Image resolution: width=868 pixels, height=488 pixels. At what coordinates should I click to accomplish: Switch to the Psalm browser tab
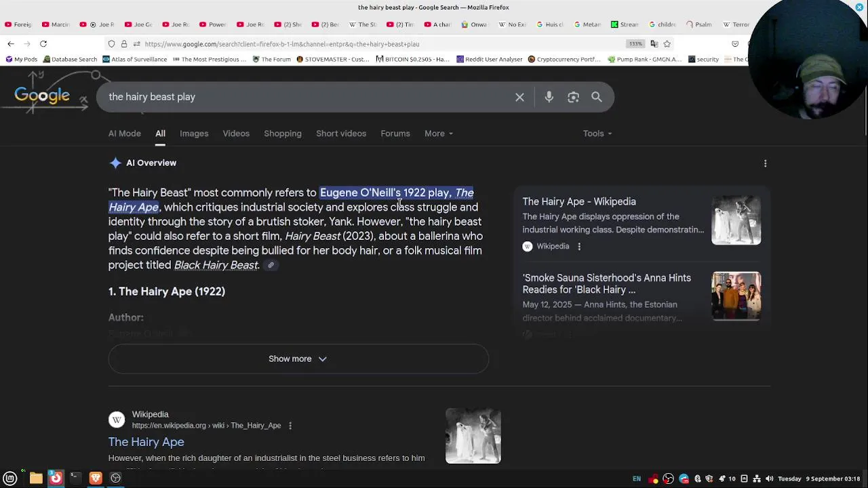click(x=699, y=24)
